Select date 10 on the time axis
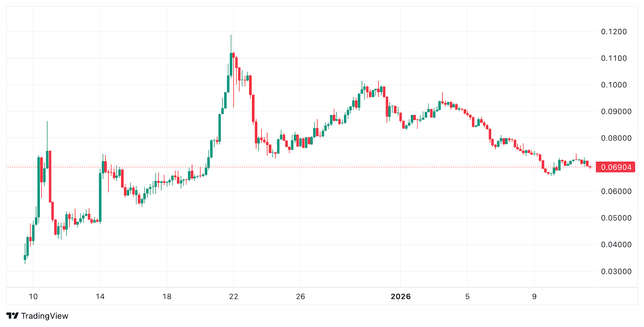The height and width of the screenshot is (327, 644). (33, 297)
